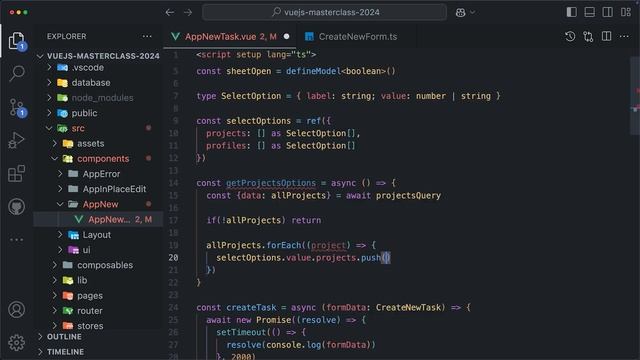Image resolution: width=640 pixels, height=360 pixels.
Task: Toggle the bottom panel layout icon
Action: pyautogui.click(x=589, y=12)
